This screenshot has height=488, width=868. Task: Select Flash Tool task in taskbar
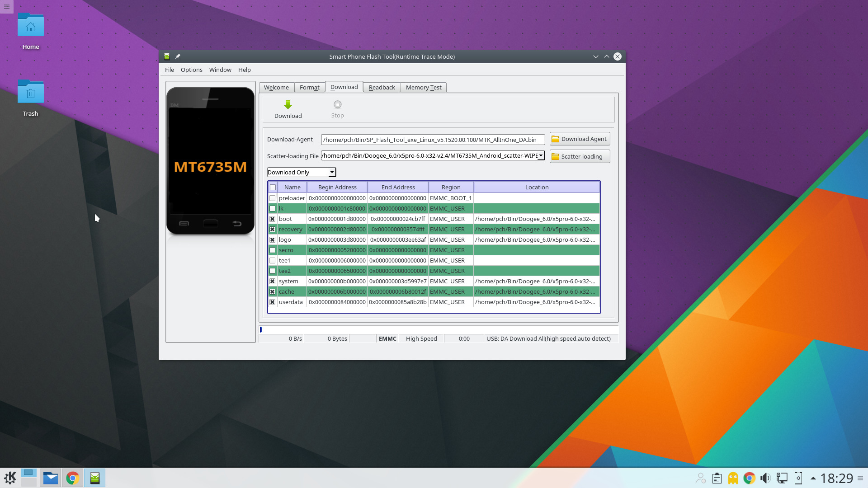click(94, 478)
